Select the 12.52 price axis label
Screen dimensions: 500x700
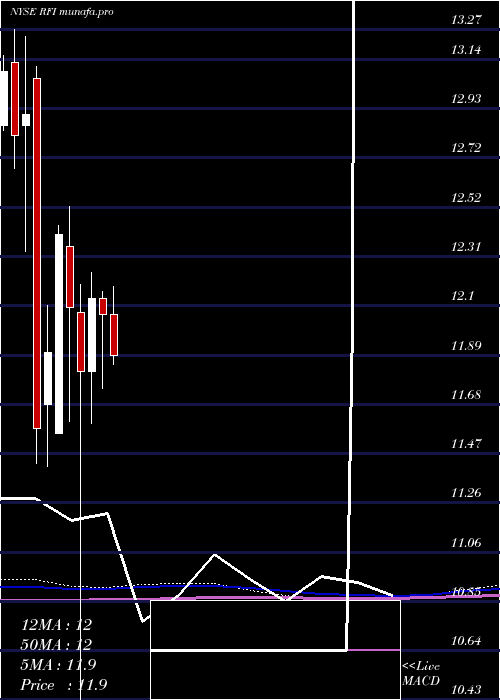(x=466, y=197)
